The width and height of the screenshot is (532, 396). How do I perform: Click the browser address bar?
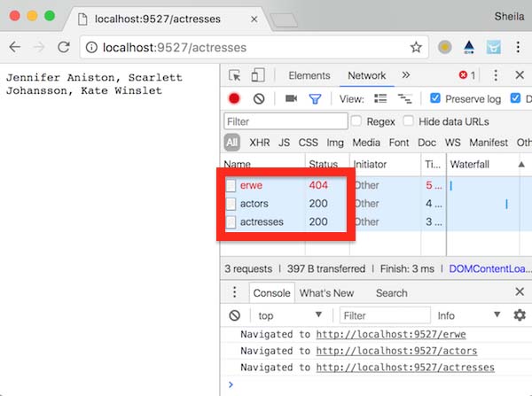click(x=254, y=47)
